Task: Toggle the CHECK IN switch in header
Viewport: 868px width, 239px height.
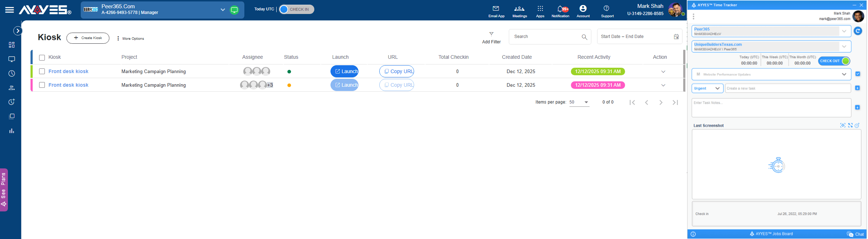Action: click(x=296, y=10)
